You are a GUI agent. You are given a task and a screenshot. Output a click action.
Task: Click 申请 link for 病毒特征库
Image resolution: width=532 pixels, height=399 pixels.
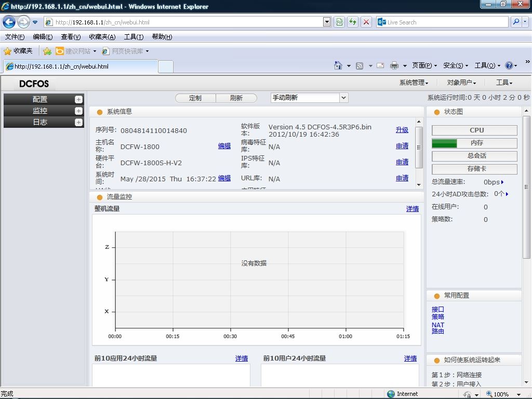click(x=402, y=146)
